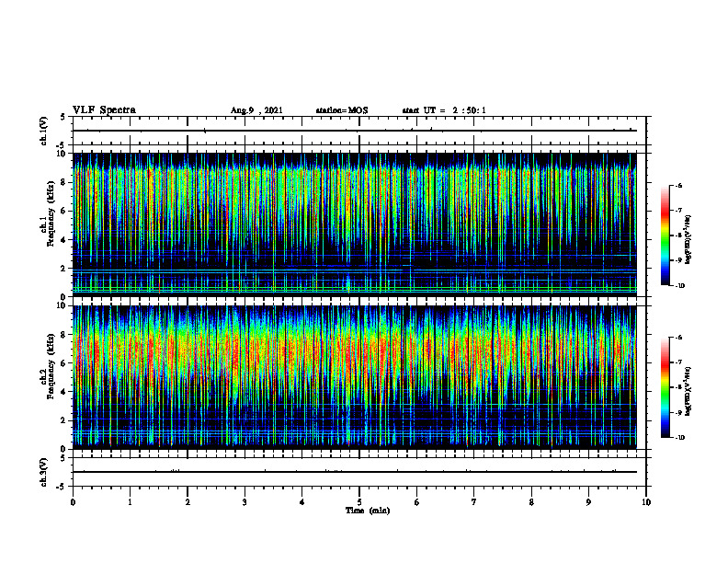
Task: Click the "1" time axis tick label
Action: [x=130, y=502]
